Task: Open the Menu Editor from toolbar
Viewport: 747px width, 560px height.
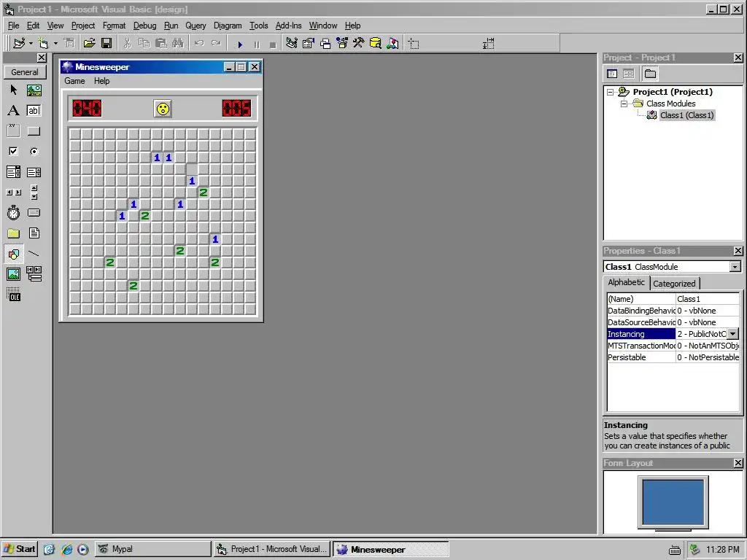Action: 69,44
